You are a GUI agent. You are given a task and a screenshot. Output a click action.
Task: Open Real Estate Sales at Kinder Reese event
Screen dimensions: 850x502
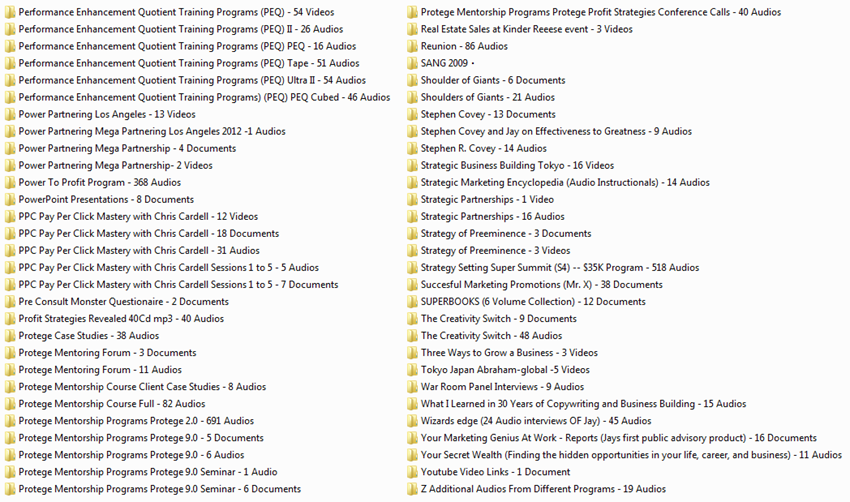pos(526,29)
